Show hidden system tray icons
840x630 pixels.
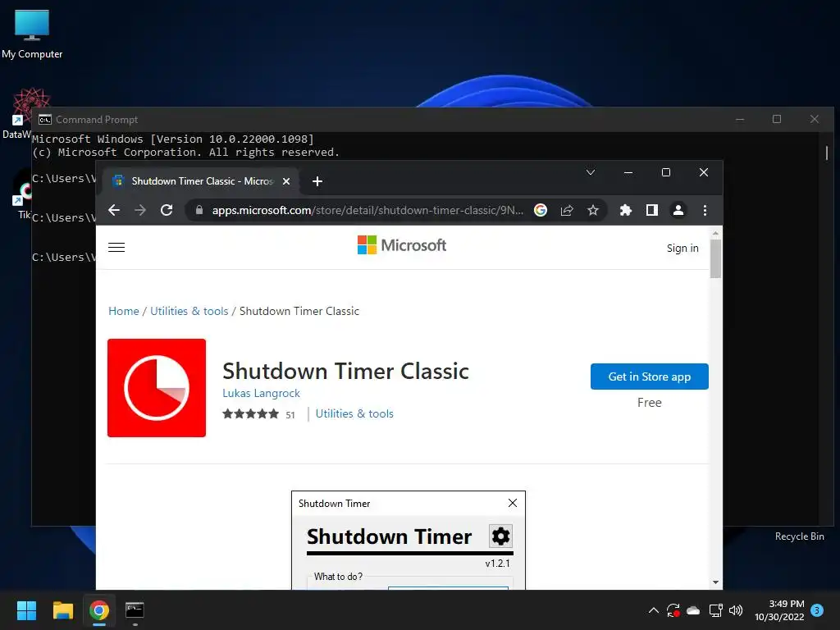coord(654,610)
